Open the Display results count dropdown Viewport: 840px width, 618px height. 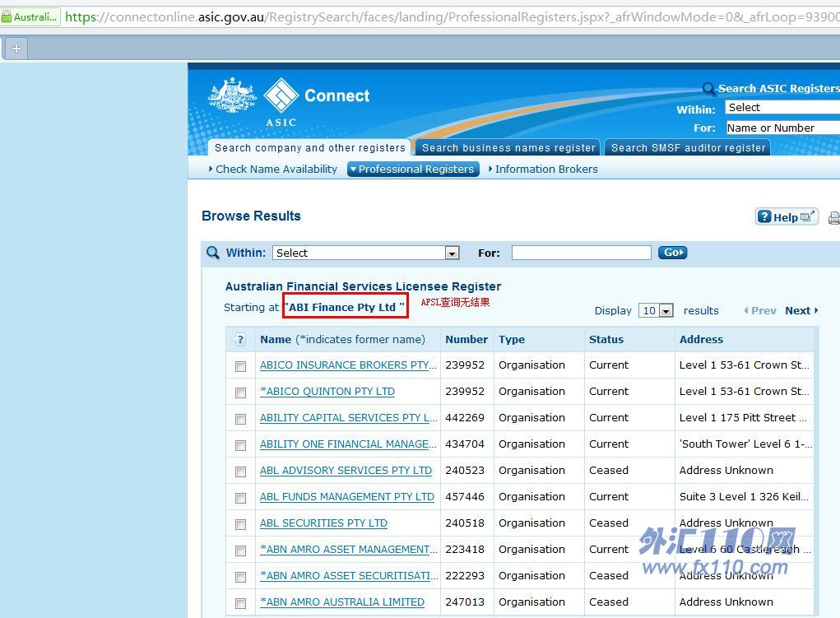pos(656,310)
